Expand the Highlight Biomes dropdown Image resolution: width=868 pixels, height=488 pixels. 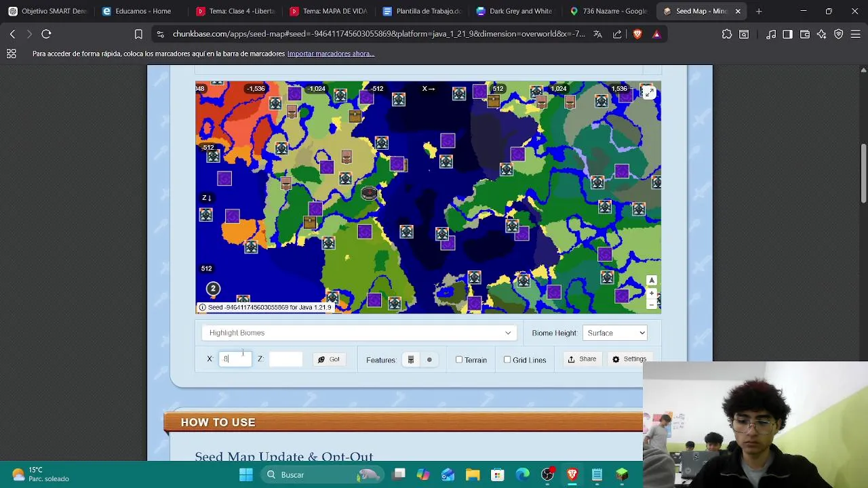359,333
